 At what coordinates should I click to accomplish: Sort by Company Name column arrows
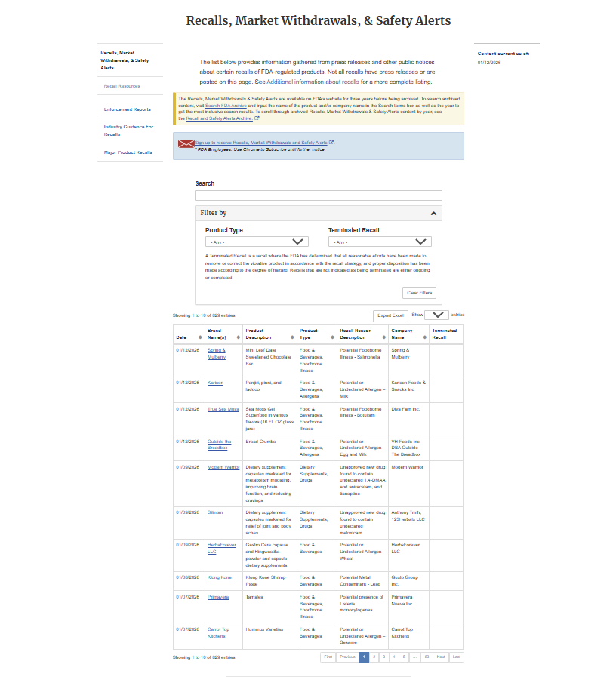click(425, 337)
